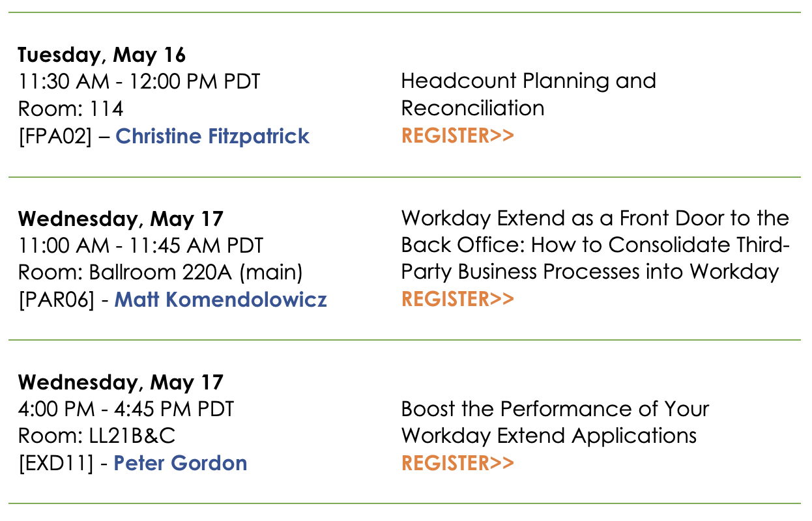Image resolution: width=812 pixels, height=521 pixels.
Task: Click the Tuesday, May 16 heading
Action: pyautogui.click(x=102, y=55)
